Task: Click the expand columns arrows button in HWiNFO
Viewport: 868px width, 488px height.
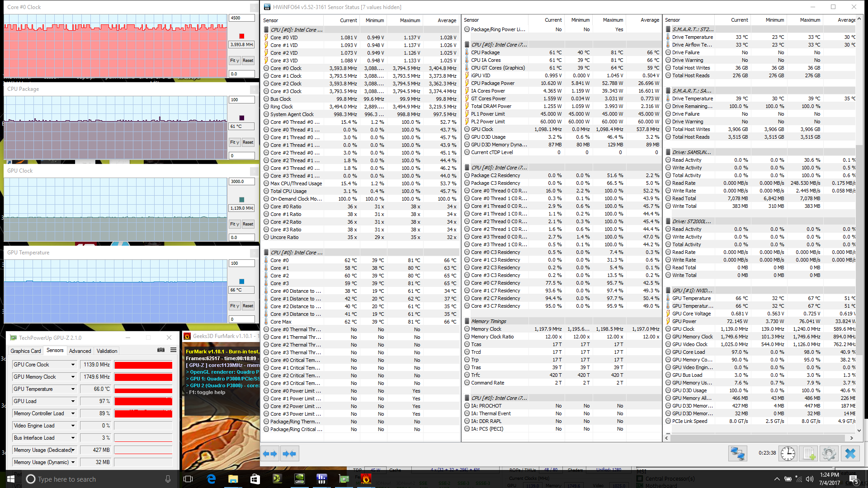Action: tap(270, 454)
